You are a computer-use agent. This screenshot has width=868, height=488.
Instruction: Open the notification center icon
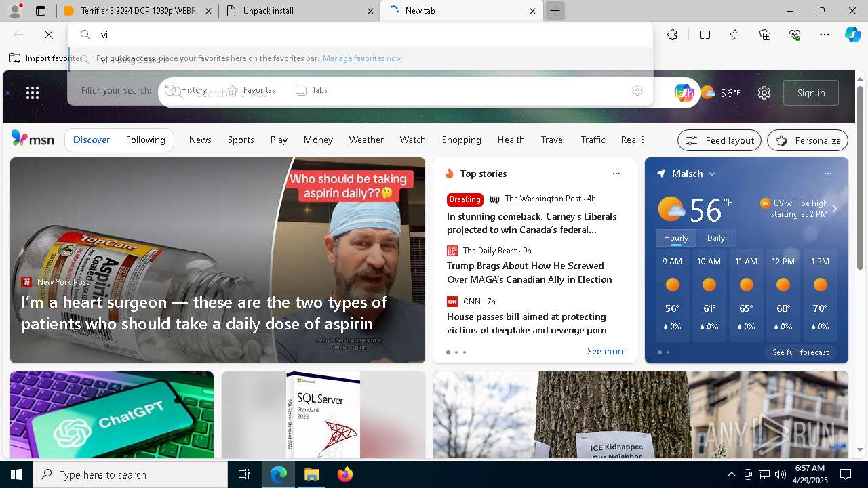point(846,474)
